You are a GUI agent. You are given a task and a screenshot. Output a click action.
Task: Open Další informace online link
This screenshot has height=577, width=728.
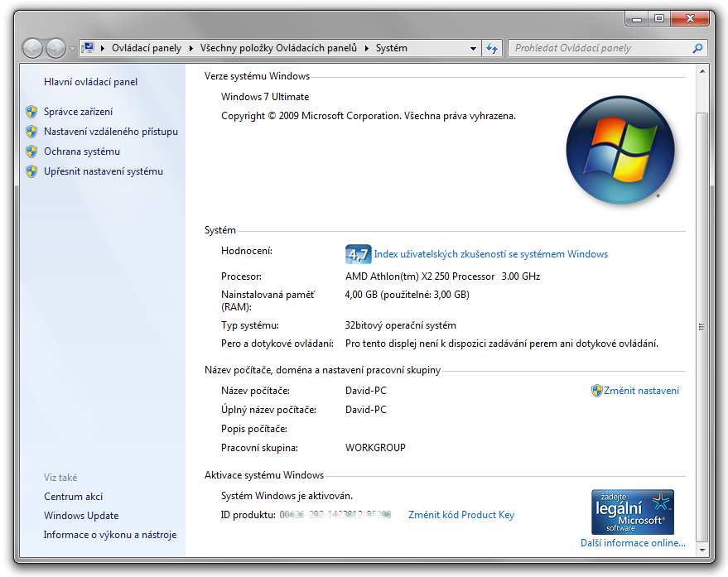click(x=633, y=543)
